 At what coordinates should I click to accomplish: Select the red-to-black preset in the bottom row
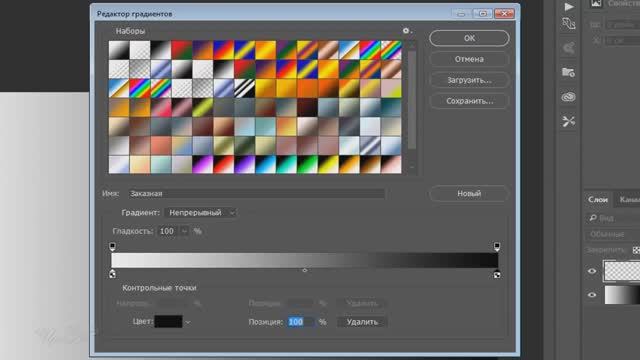(224, 164)
